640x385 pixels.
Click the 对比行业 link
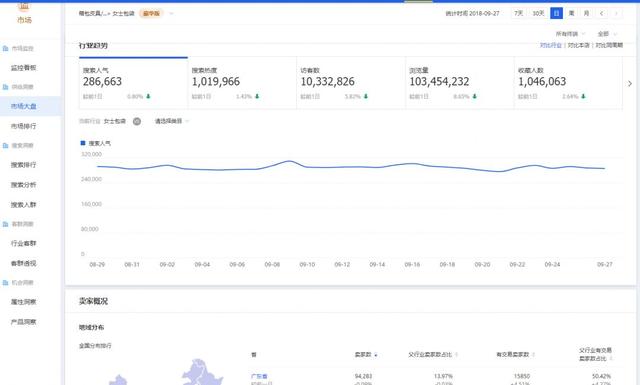[x=551, y=45]
